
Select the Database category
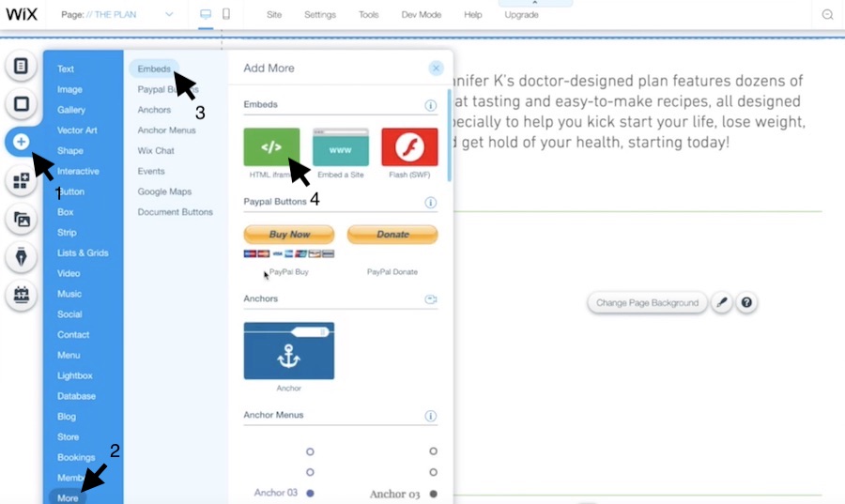click(x=77, y=396)
